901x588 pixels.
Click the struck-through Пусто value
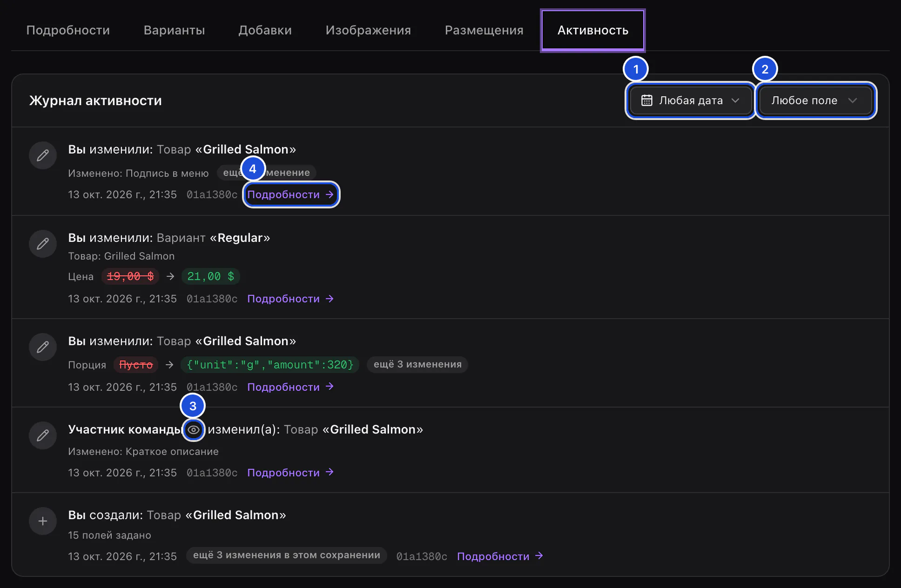[136, 365]
